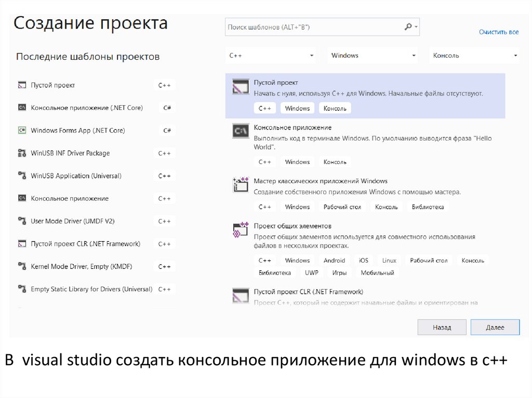Viewport: 532px width, 398px height.
Task: Click the Проект общих элементов icon
Action: (240, 230)
